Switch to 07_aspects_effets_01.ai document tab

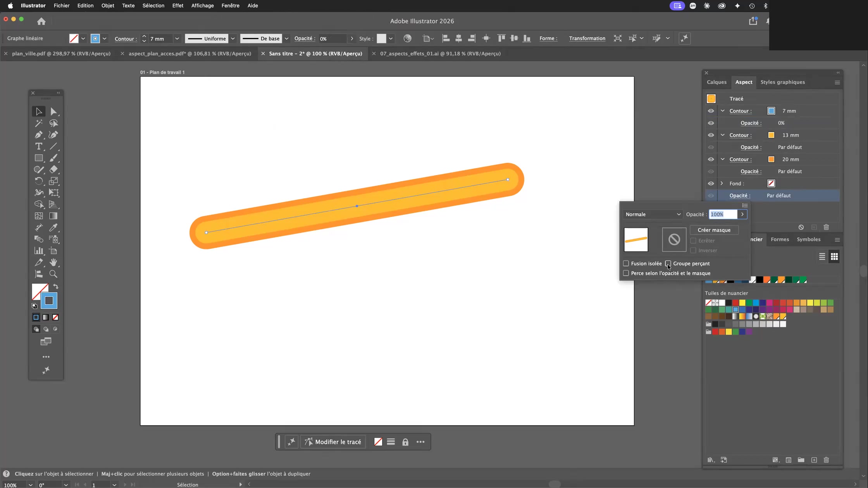[x=440, y=54]
